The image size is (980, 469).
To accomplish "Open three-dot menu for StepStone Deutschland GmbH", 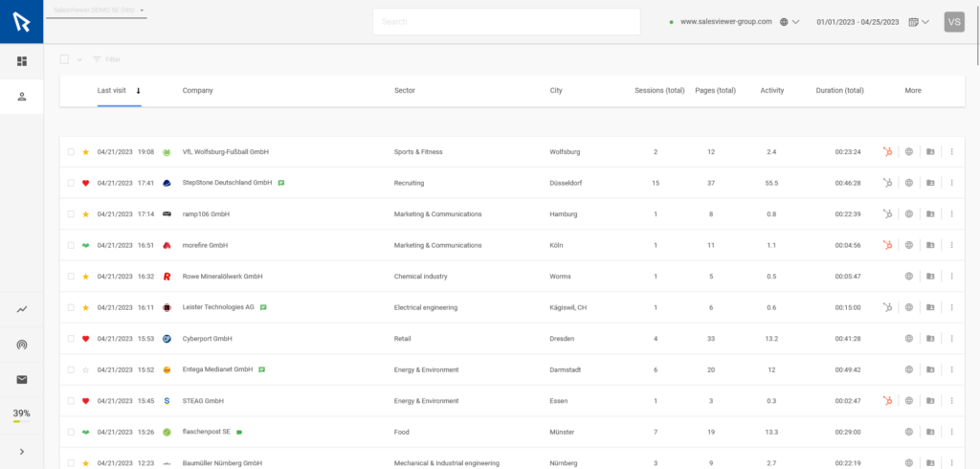I will coord(951,183).
